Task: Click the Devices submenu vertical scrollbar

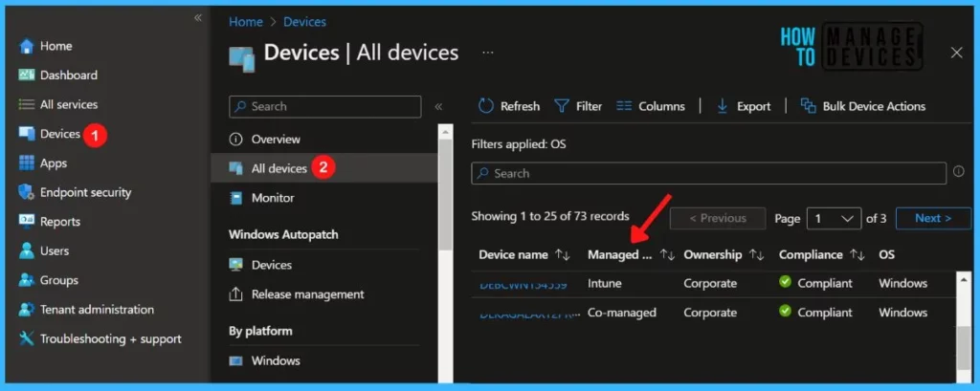Action: (x=445, y=194)
